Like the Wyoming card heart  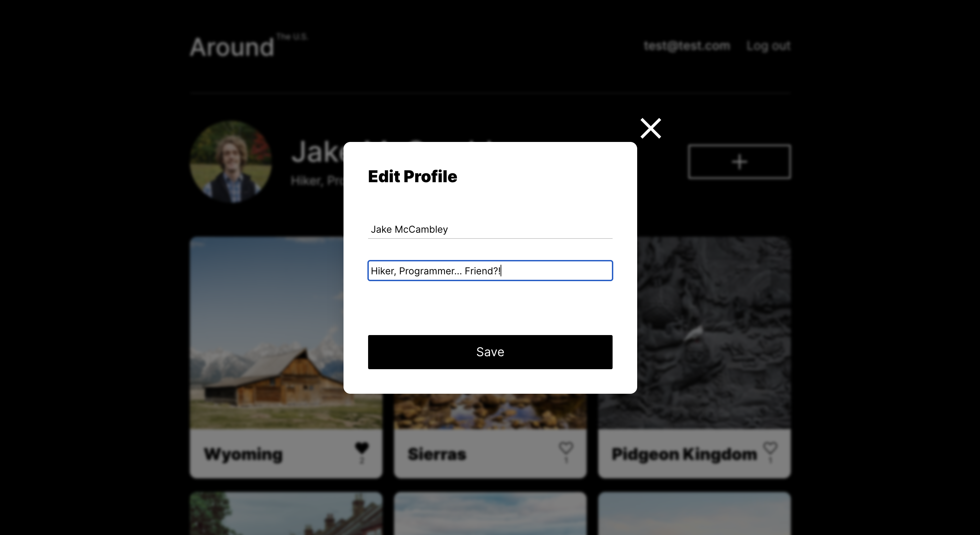coord(362,448)
